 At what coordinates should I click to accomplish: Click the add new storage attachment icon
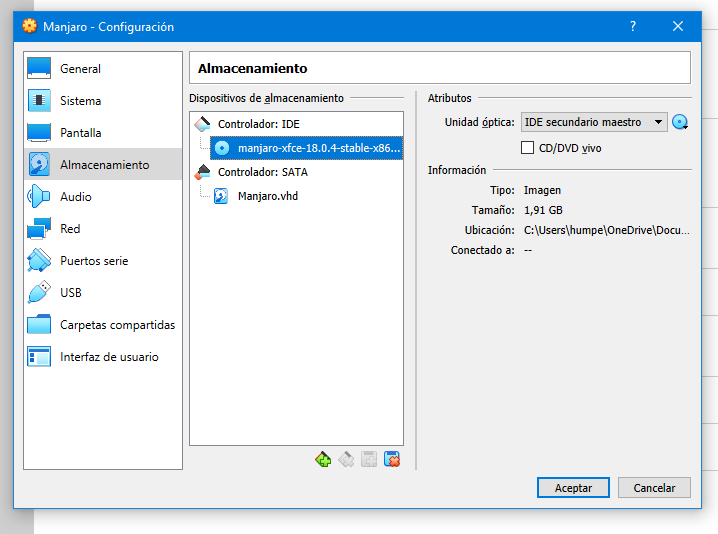[369, 459]
